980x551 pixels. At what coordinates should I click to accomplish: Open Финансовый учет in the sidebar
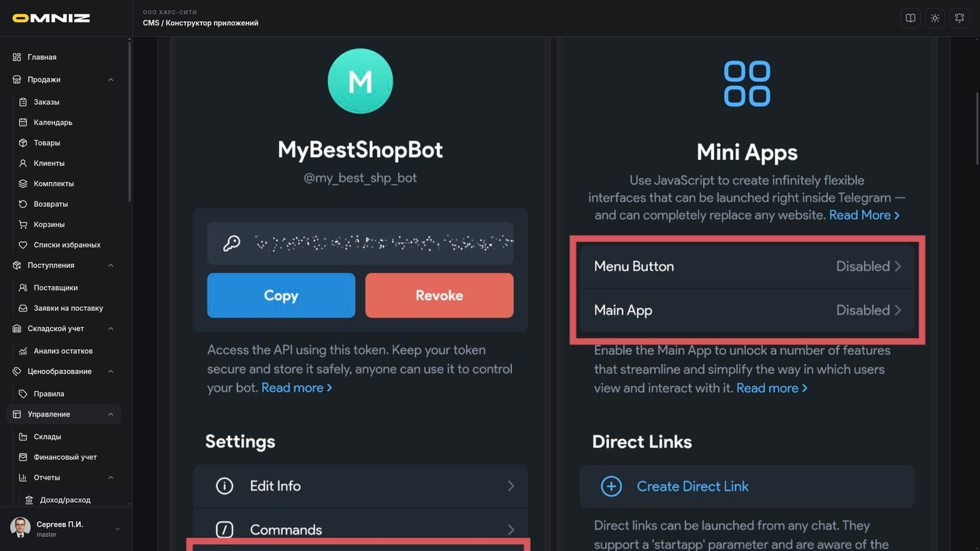click(65, 457)
